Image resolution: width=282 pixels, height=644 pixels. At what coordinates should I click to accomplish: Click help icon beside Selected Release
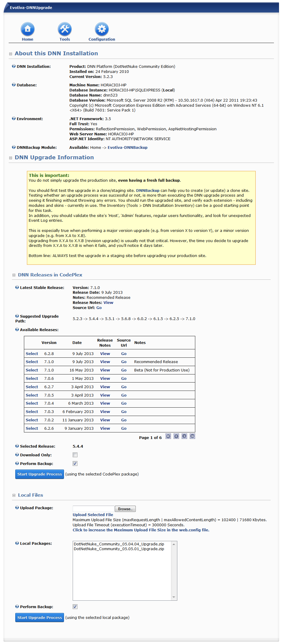pyautogui.click(x=17, y=446)
